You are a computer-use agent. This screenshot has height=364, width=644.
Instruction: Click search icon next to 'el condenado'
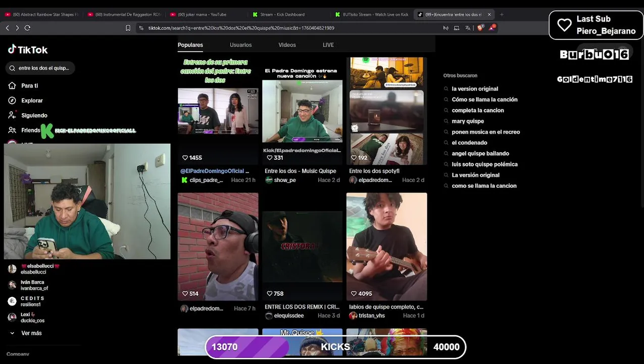446,143
